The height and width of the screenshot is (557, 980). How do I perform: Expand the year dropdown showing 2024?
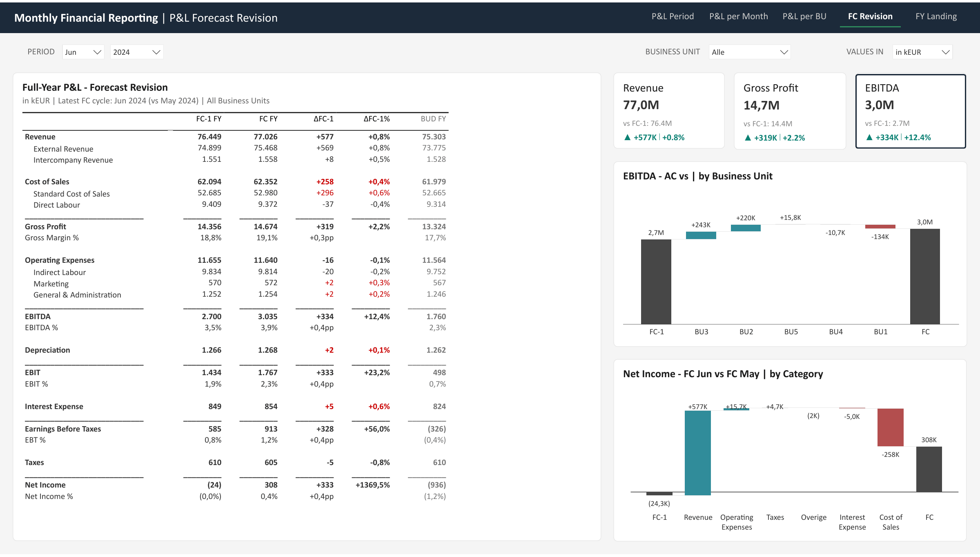[x=137, y=52]
